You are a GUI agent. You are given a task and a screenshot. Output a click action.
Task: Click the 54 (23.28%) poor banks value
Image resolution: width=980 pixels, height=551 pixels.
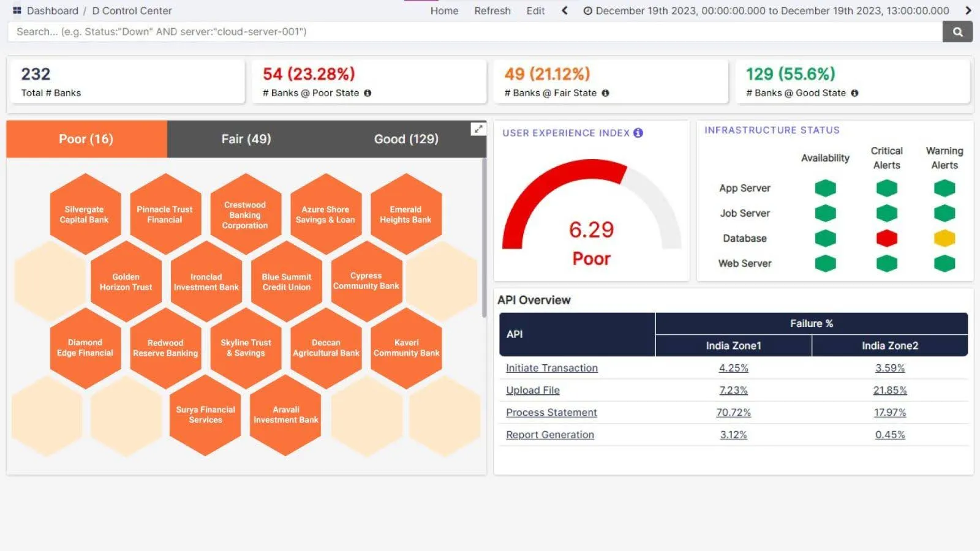click(309, 74)
